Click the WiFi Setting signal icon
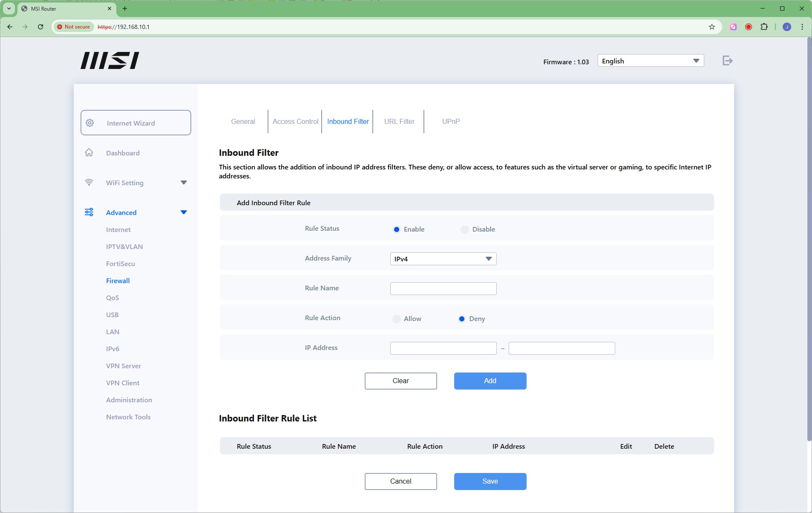The height and width of the screenshot is (513, 812). coord(89,182)
